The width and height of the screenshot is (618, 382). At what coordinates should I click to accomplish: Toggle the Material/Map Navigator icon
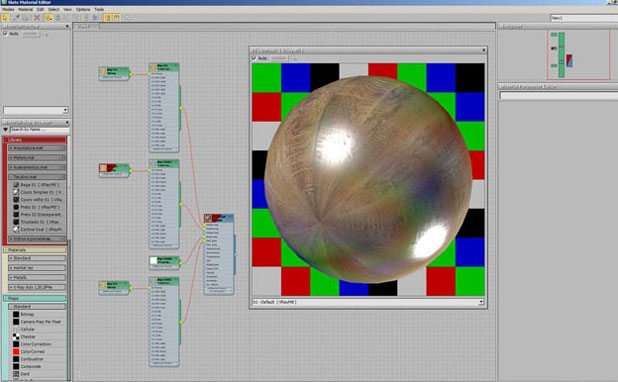coord(107,17)
